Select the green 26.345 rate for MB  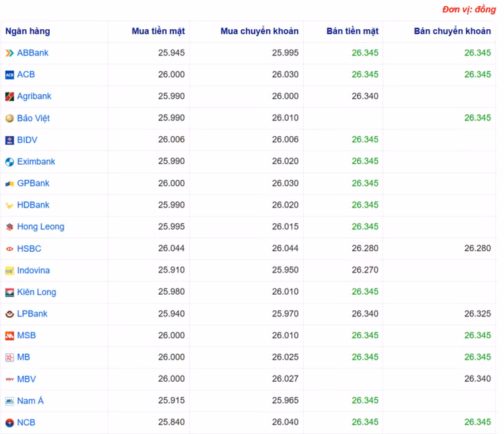point(366,357)
